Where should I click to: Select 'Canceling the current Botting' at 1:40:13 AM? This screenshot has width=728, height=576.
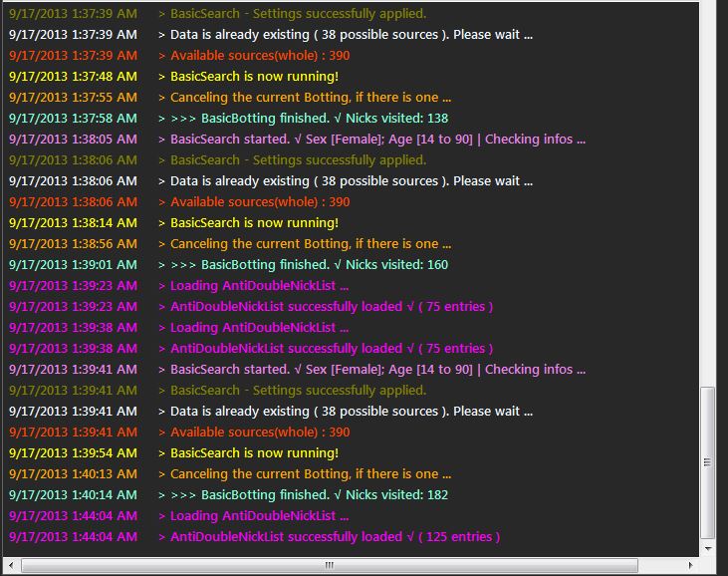[x=230, y=474]
